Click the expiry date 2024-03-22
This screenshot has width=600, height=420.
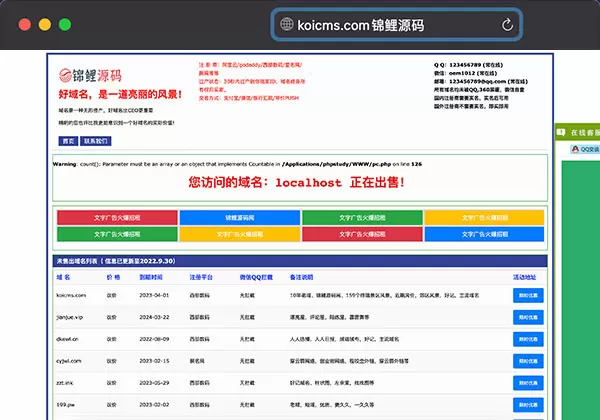(154, 317)
